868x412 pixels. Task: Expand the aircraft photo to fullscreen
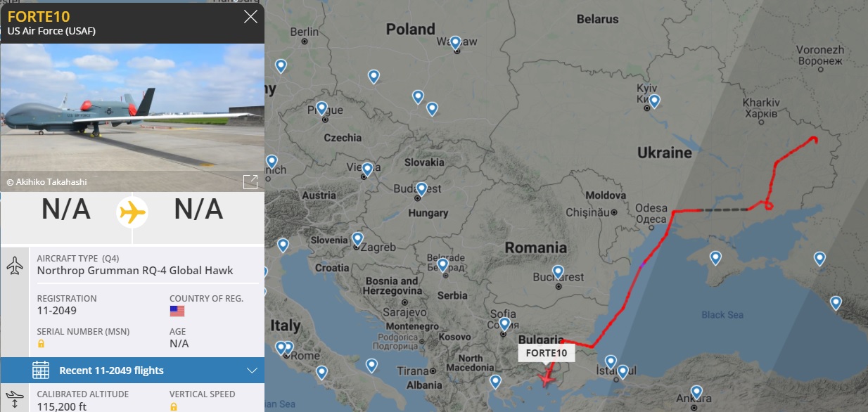[250, 182]
